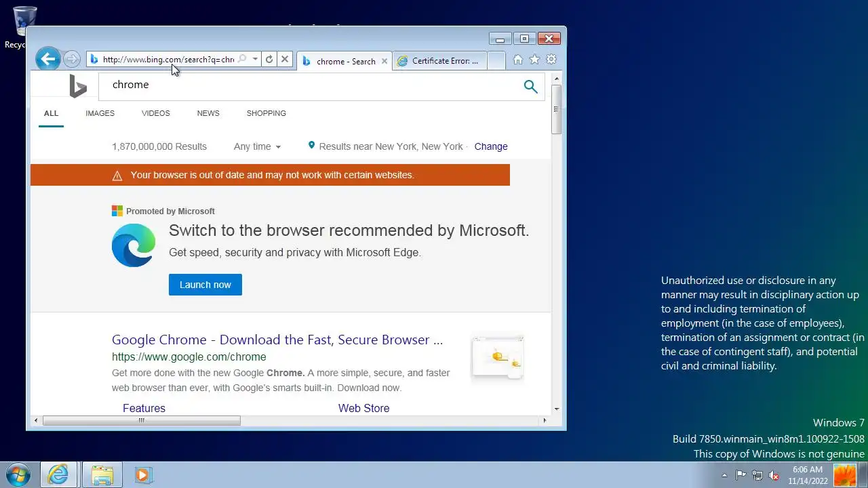Launch Windows Media Player from the taskbar
The width and height of the screenshot is (868, 488).
(x=143, y=474)
